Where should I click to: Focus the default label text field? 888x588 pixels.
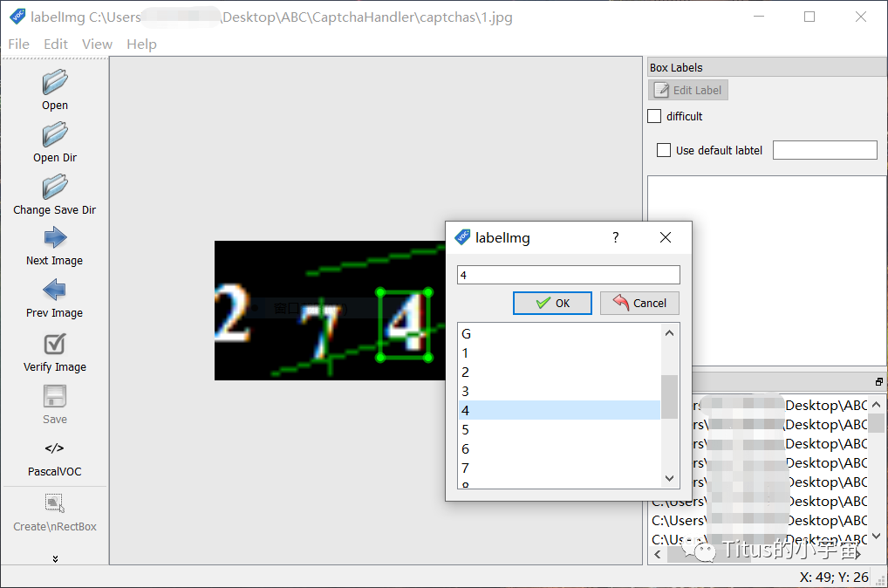[x=824, y=150]
